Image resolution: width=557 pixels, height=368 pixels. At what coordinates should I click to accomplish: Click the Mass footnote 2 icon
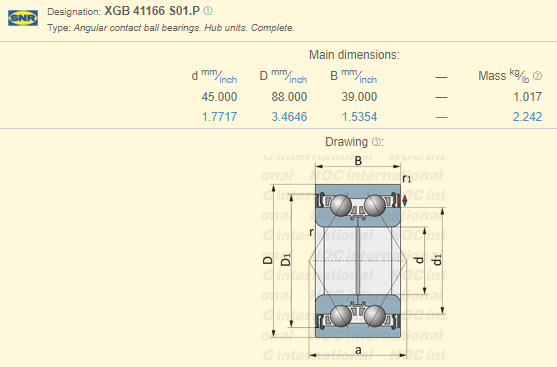click(x=537, y=76)
